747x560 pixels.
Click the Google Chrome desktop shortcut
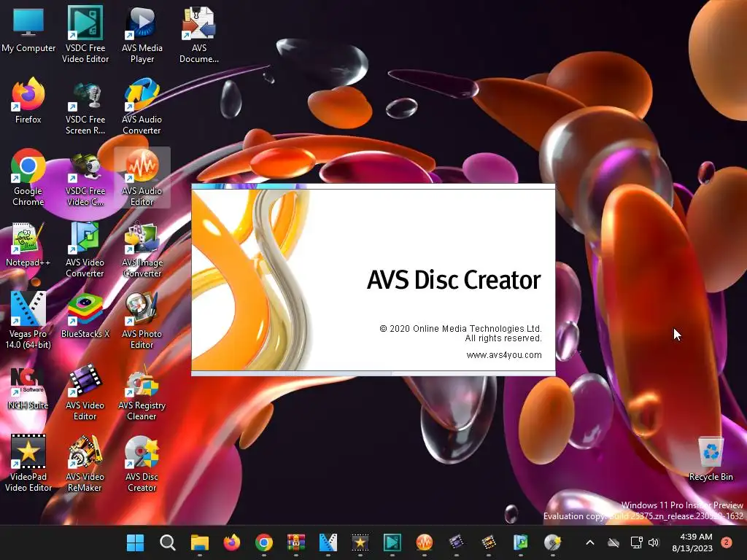pyautogui.click(x=28, y=178)
